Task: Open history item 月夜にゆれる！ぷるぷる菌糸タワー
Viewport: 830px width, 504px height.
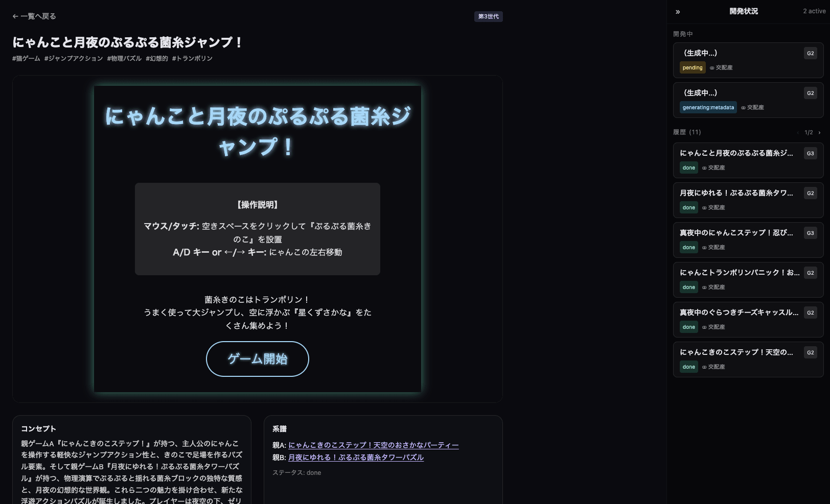Action: [736, 193]
